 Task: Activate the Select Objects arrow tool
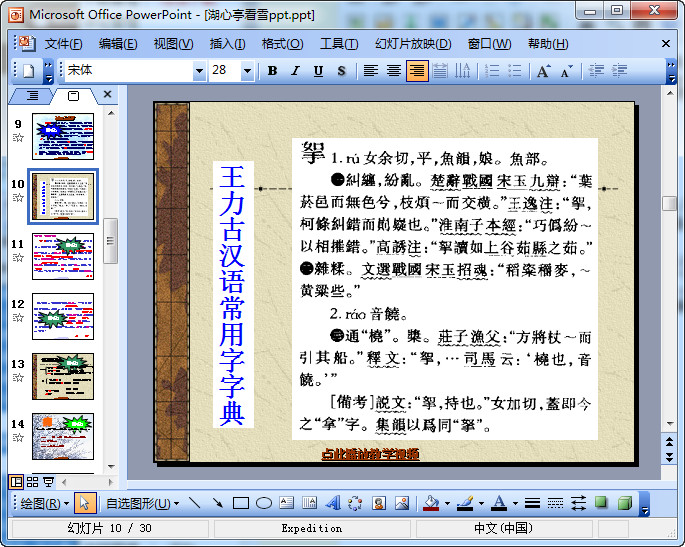[85, 503]
